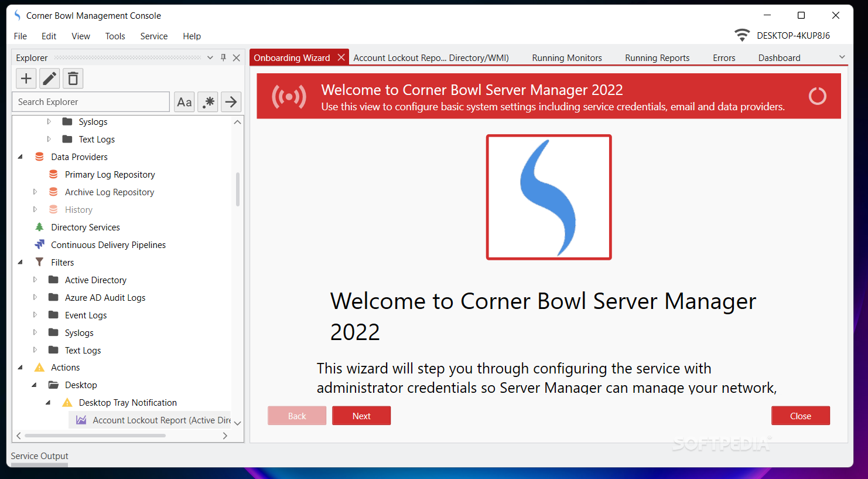Viewport: 868px width, 479px height.
Task: Select the Primary Log Repository icon
Action: (53, 175)
